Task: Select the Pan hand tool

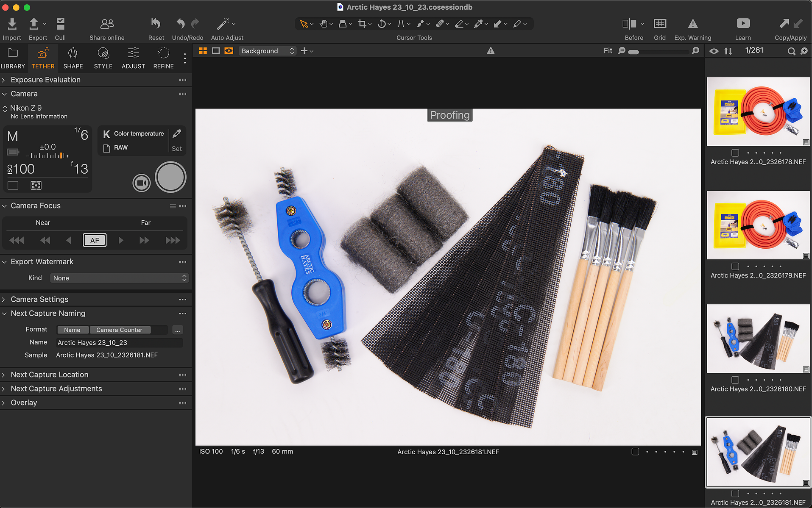Action: point(324,24)
